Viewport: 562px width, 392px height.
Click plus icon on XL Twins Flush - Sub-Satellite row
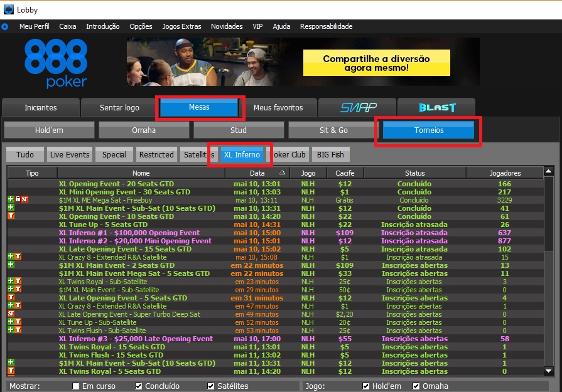[x=11, y=330]
